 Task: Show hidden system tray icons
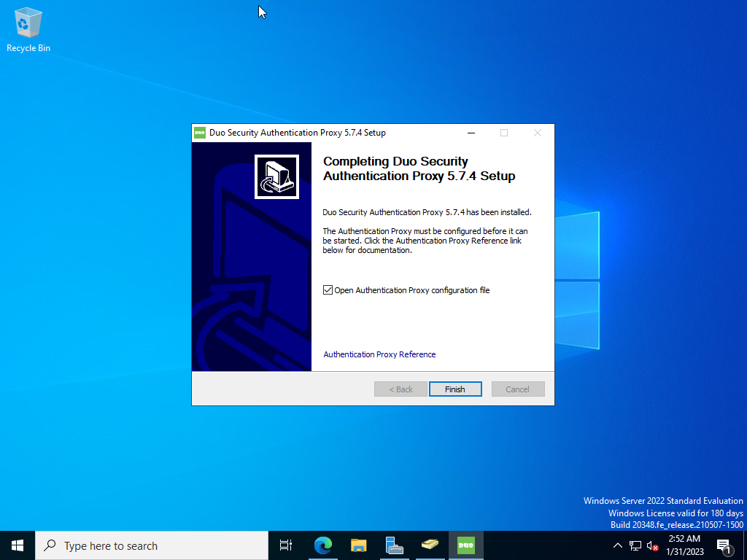click(617, 545)
